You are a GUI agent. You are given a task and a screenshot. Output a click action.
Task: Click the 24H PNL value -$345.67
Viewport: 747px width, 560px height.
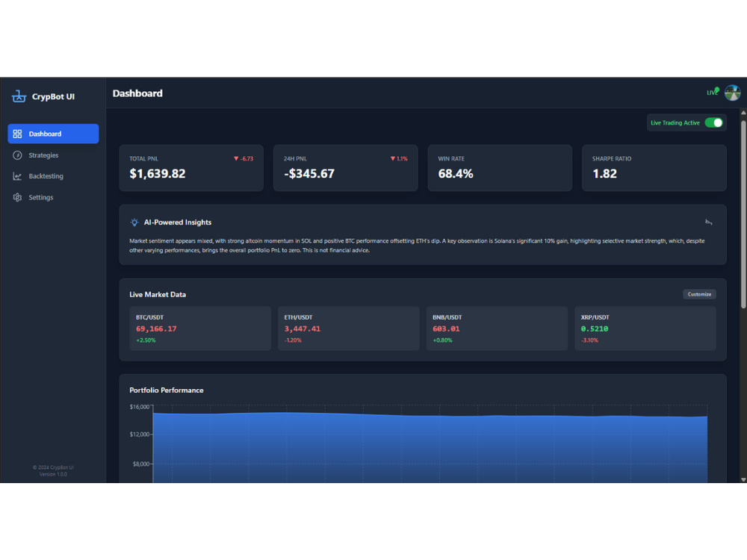(x=309, y=174)
